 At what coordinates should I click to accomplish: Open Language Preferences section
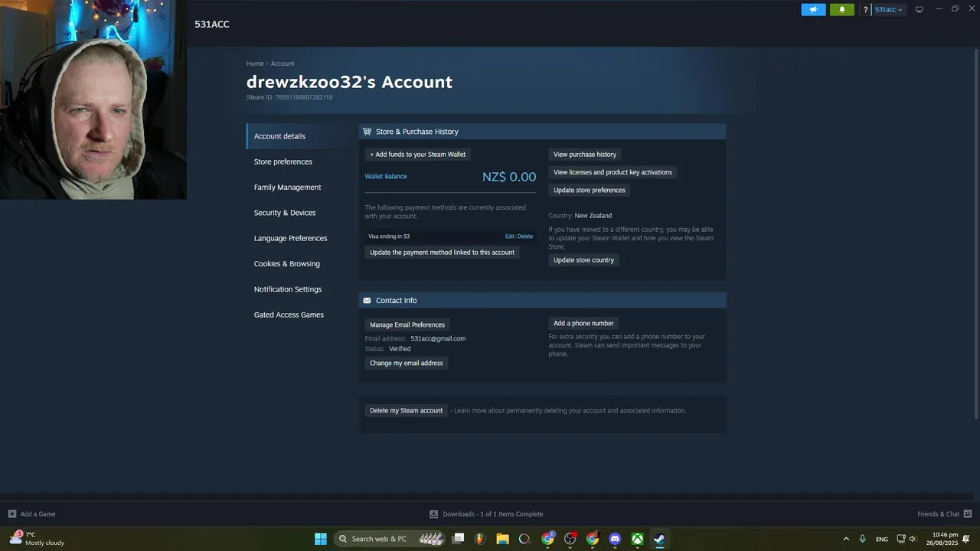pyautogui.click(x=291, y=238)
